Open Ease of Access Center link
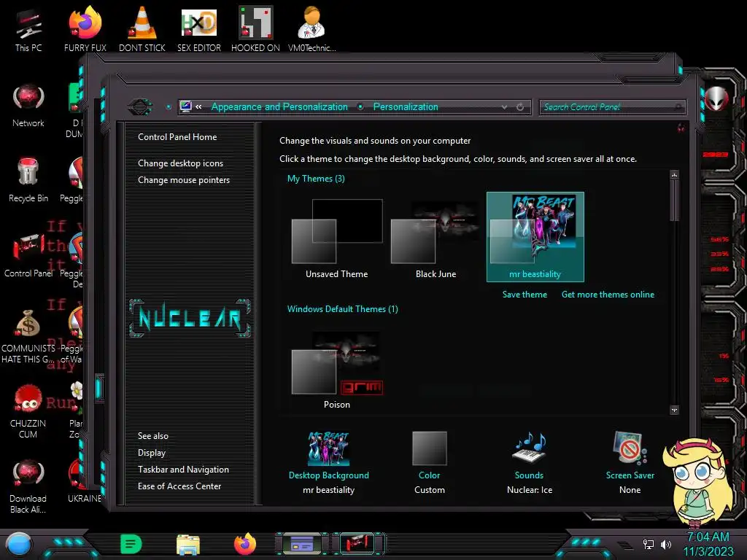 [x=179, y=486]
